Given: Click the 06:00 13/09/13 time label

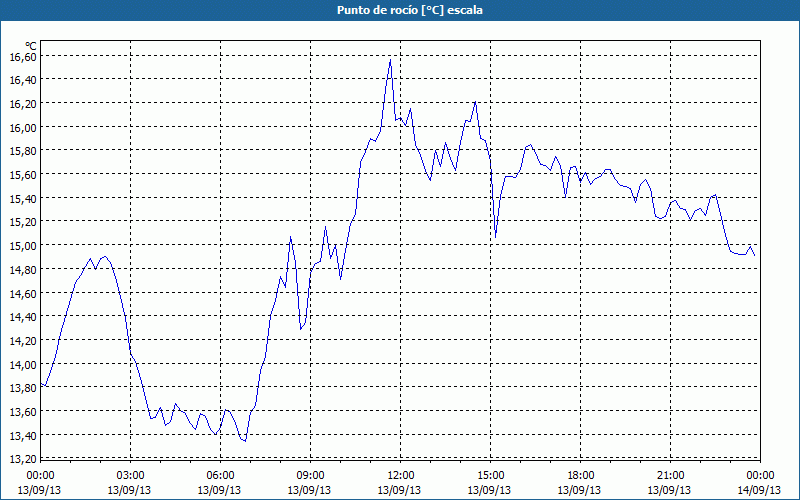Looking at the screenshot, I should click(x=220, y=483).
